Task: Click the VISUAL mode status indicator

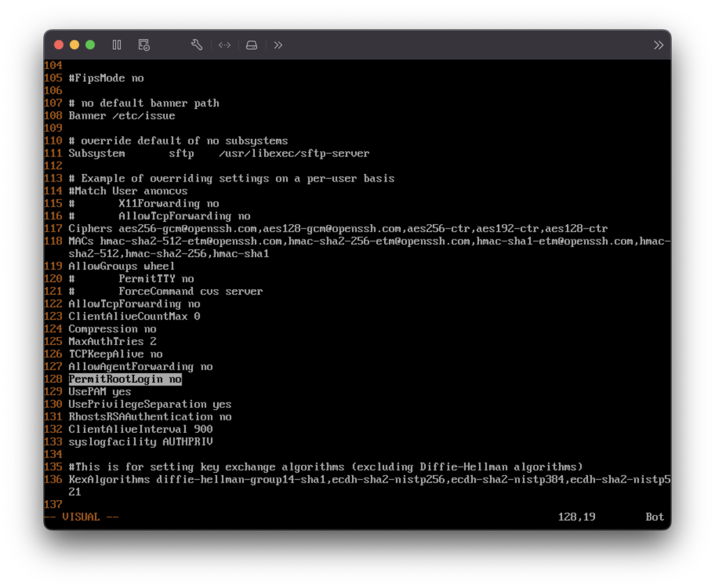Action: point(81,517)
